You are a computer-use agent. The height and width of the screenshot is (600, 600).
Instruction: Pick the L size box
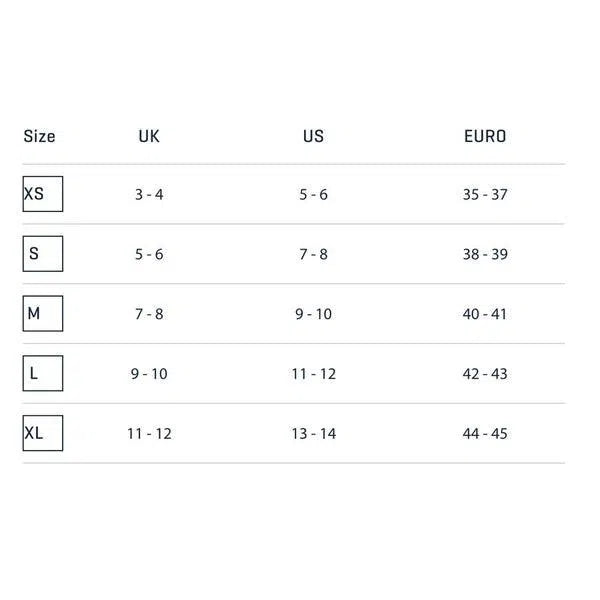(x=42, y=374)
